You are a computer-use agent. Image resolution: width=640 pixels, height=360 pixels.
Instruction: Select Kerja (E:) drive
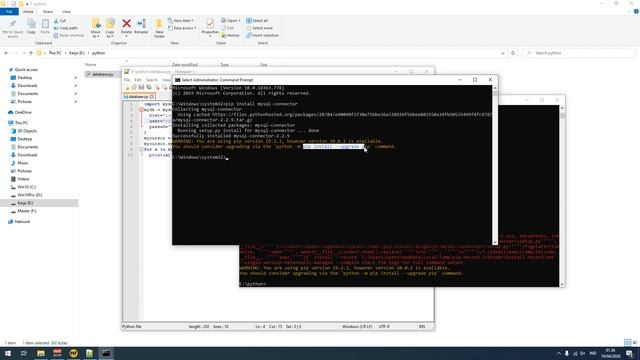point(25,203)
